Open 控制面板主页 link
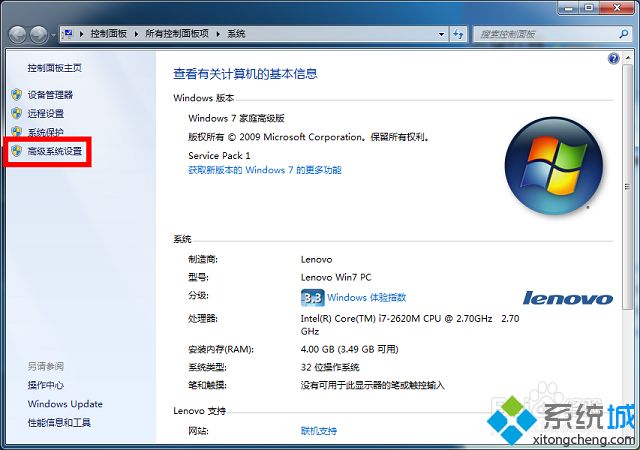This screenshot has width=640, height=450. (55, 68)
